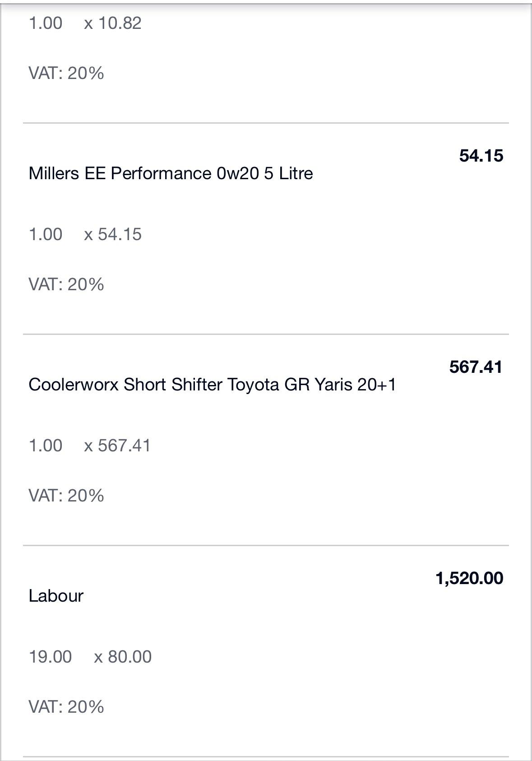The width and height of the screenshot is (532, 761).
Task: Click the VAT: 20% under the 10.82 item
Action: [x=66, y=73]
